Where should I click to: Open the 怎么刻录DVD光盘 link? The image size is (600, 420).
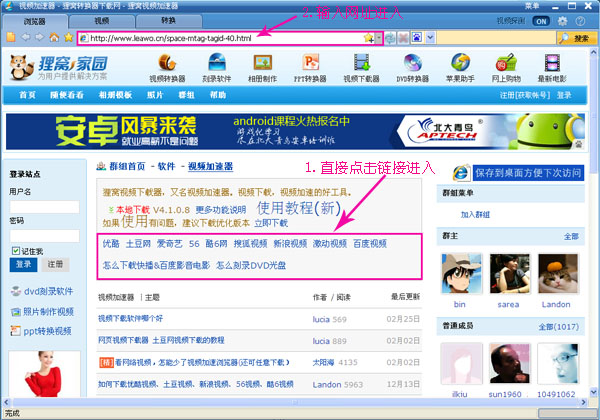tap(251, 265)
